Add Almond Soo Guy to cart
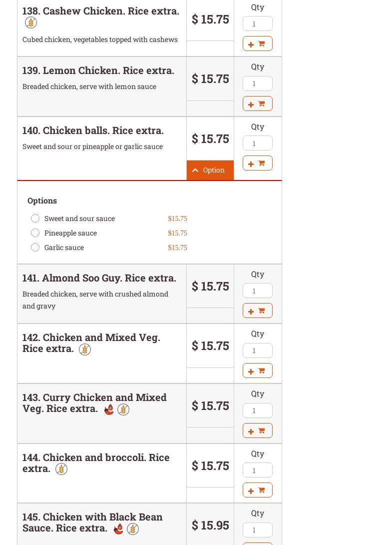The image size is (392, 545). 257,310
